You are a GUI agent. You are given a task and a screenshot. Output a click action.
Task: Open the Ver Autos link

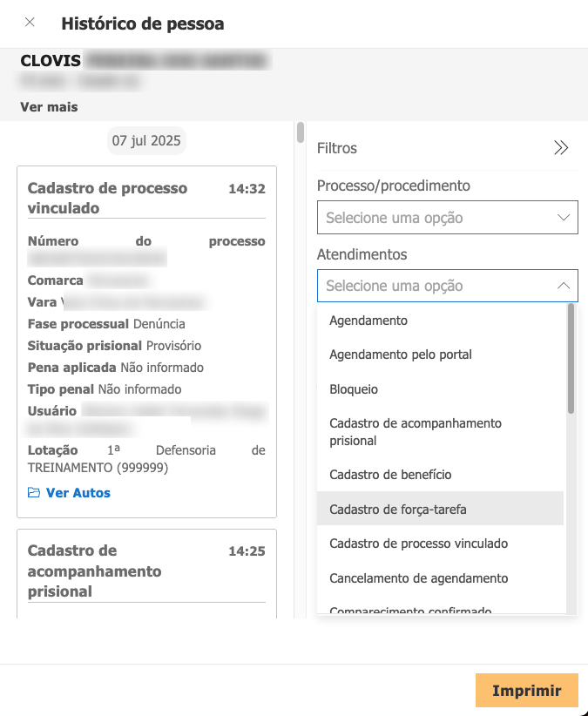(78, 493)
